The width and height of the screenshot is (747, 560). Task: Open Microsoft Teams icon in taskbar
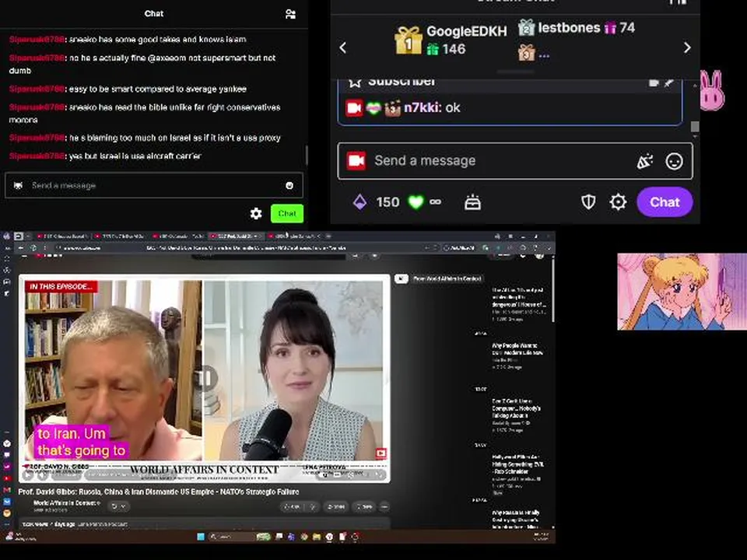[x=291, y=537]
